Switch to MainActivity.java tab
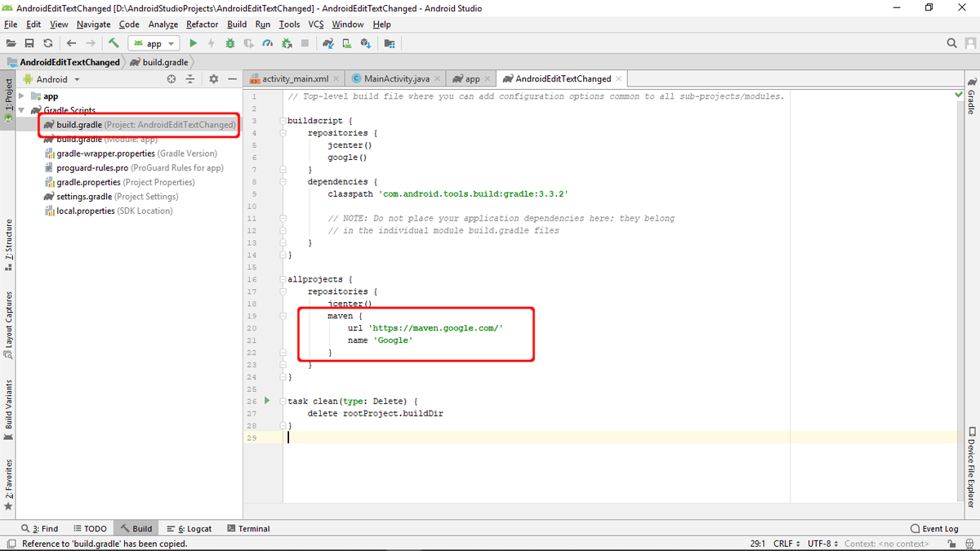Image resolution: width=980 pixels, height=551 pixels. tap(397, 78)
